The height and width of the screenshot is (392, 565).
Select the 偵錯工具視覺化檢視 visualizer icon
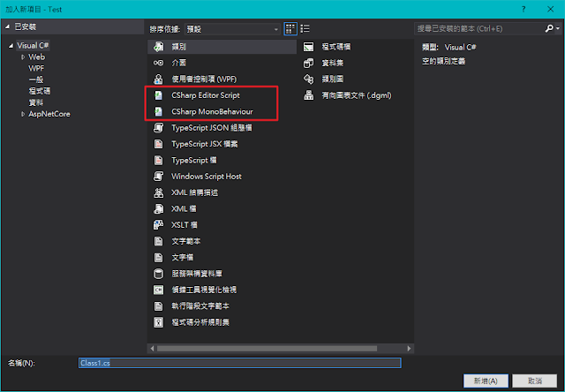tap(159, 290)
